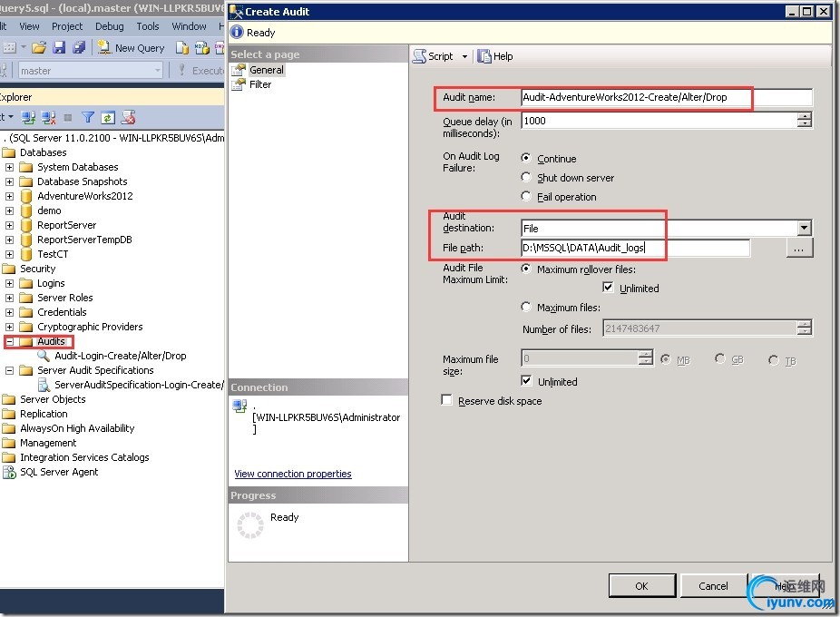Select the Continue radio button
Screen dimensions: 840x617
(x=526, y=158)
